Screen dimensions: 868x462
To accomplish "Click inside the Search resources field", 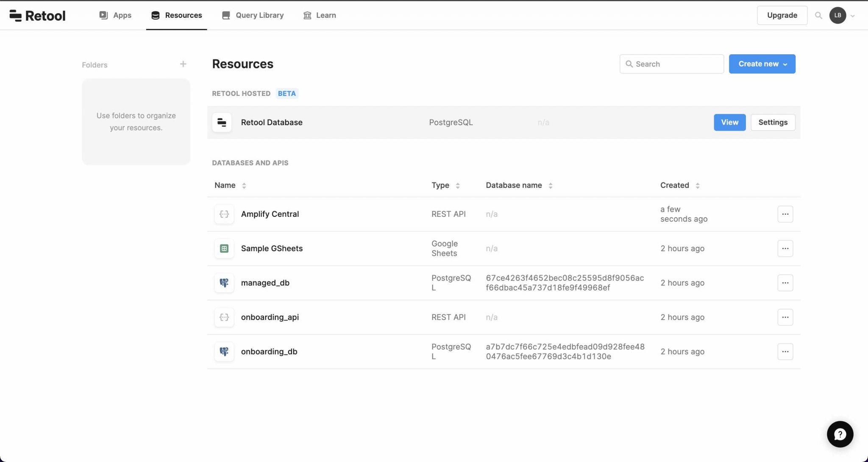I will [671, 64].
